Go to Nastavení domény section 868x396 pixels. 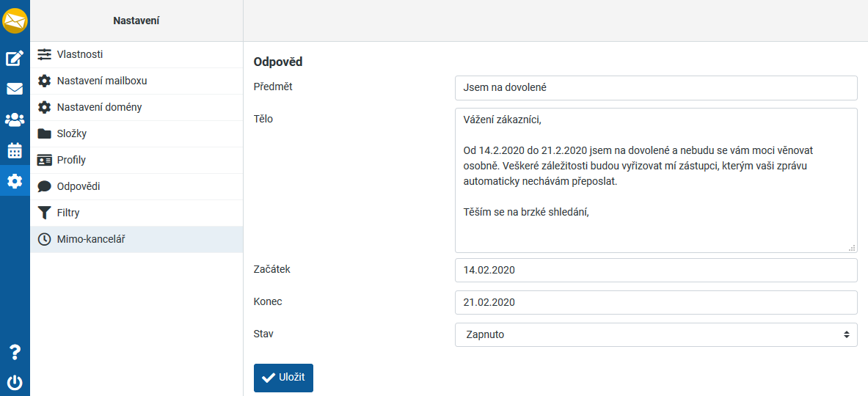tap(99, 107)
